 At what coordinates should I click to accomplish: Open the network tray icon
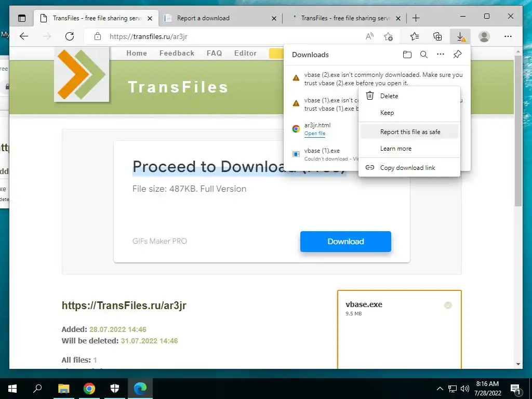[453, 389]
